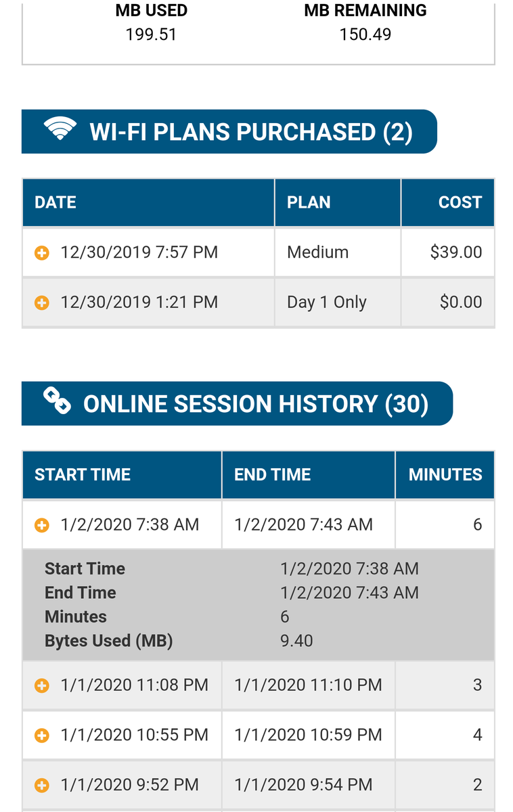
Task: Click the Wi-Fi icon in Plans Purchased header
Action: point(60,130)
